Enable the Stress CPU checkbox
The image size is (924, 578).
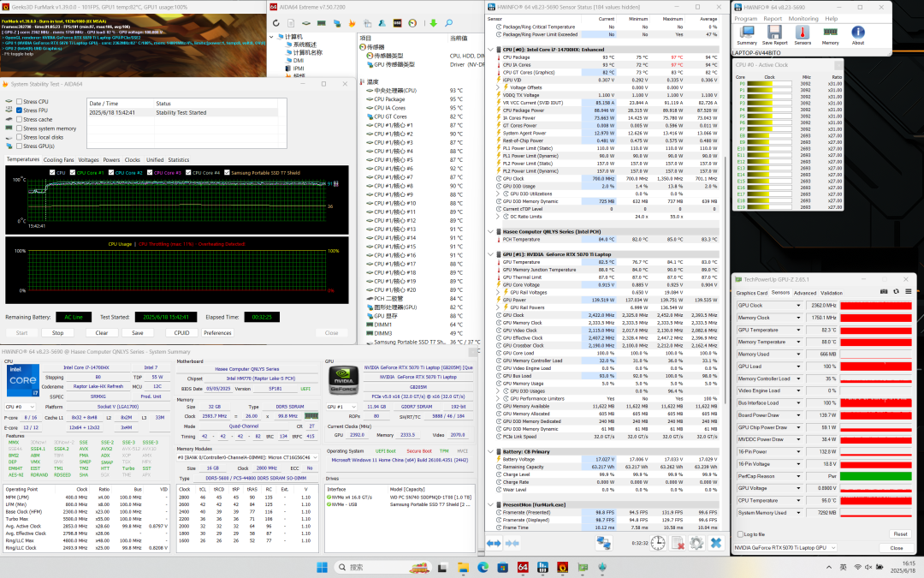20,101
